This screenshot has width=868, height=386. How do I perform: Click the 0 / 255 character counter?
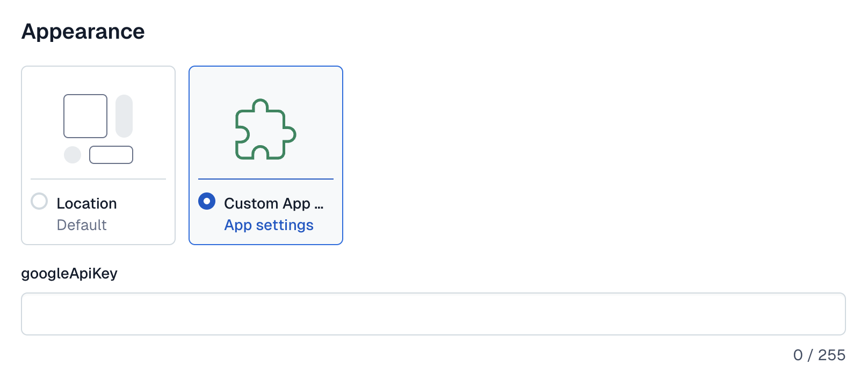tap(819, 355)
